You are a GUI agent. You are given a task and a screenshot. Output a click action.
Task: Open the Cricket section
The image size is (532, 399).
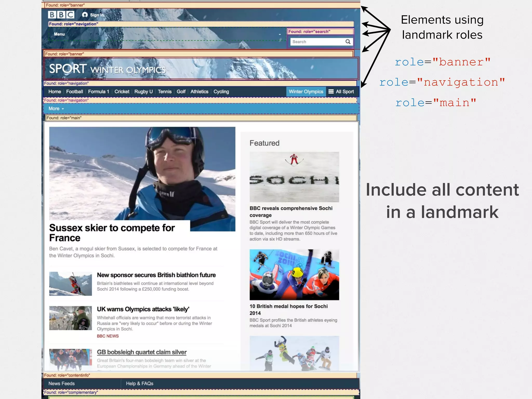coord(122,91)
